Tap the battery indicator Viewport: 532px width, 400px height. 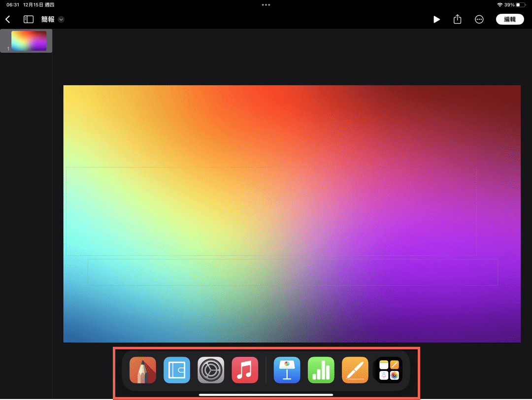coord(521,5)
